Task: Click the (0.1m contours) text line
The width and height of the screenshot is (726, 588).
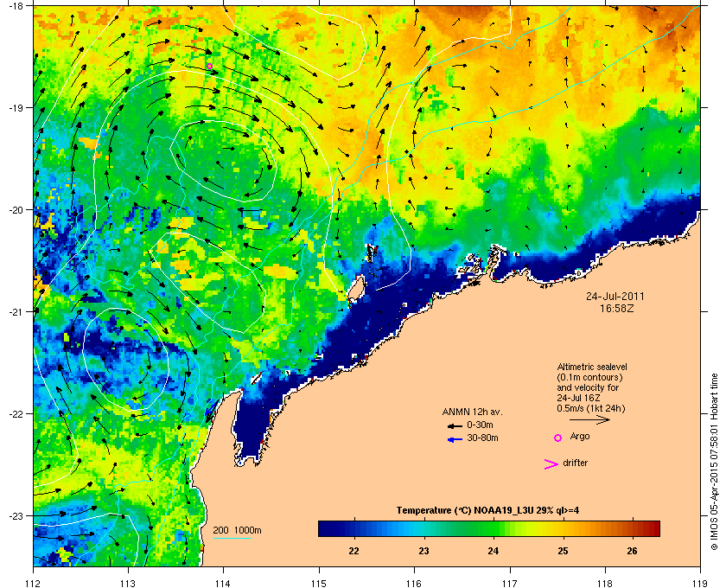Action: pos(589,377)
